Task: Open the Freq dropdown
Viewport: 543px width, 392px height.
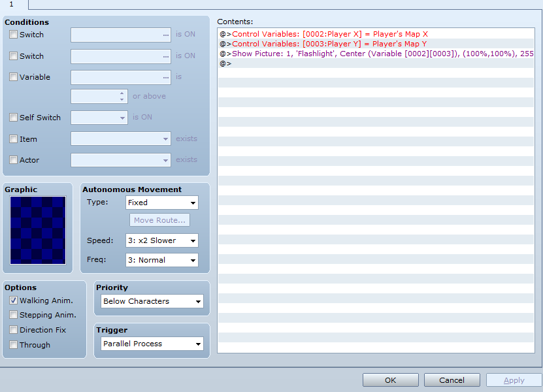Action: [x=161, y=260]
